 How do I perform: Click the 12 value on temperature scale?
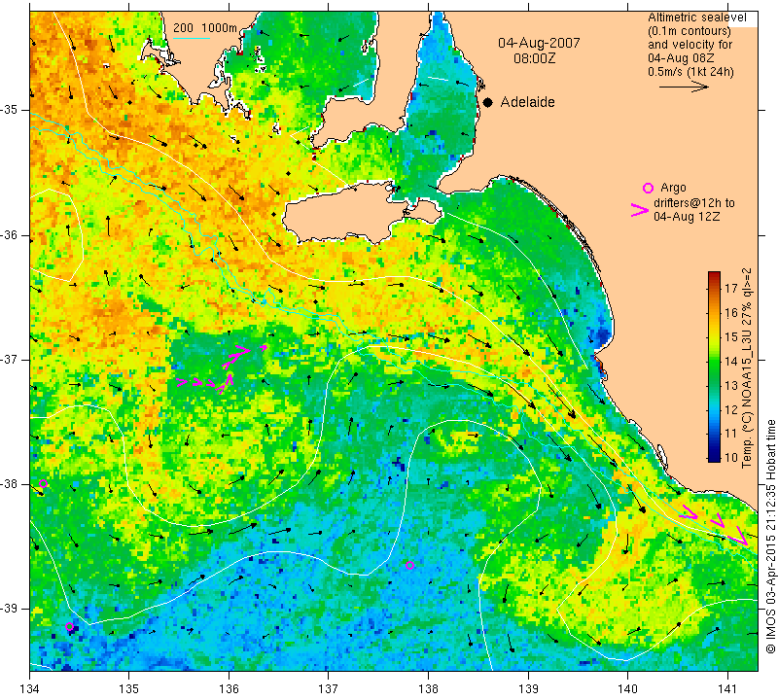(731, 409)
